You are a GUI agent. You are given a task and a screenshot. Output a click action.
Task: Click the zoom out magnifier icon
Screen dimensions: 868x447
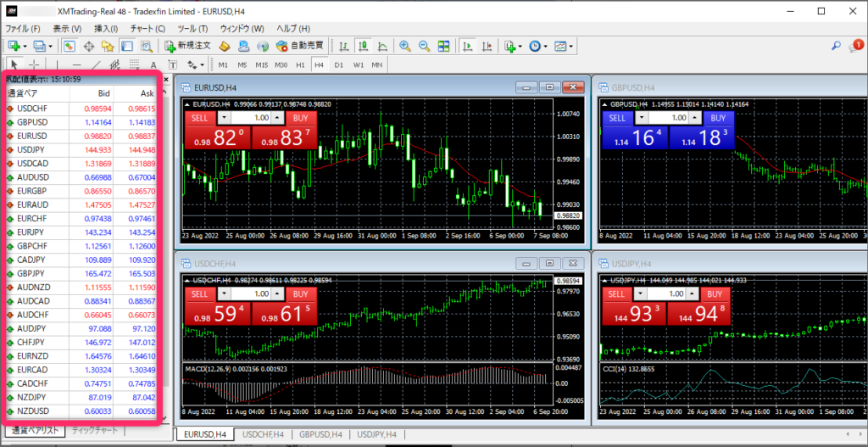point(423,46)
